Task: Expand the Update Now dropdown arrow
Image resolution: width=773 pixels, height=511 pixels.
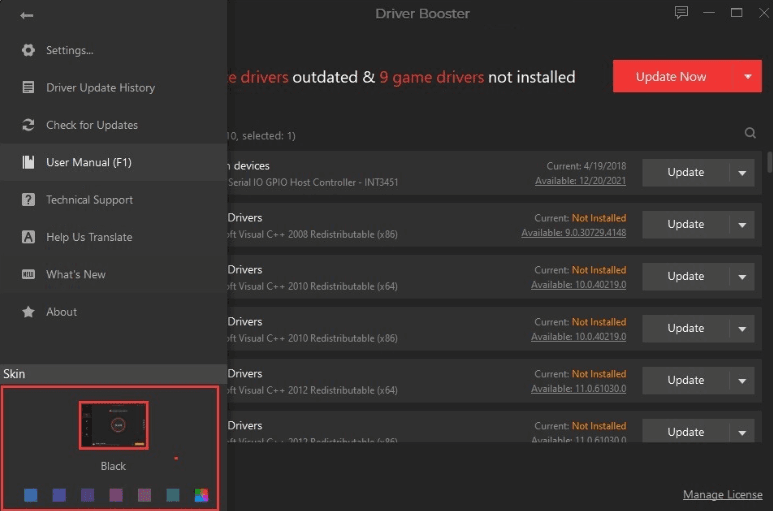Action: click(748, 76)
